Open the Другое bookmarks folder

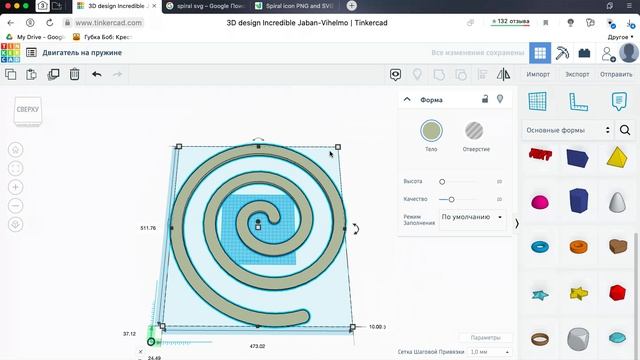pos(620,37)
